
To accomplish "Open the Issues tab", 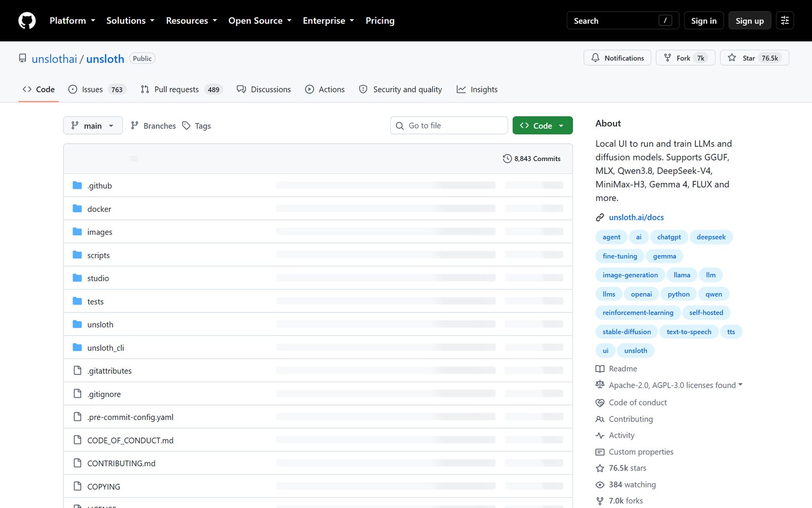I will [97, 89].
